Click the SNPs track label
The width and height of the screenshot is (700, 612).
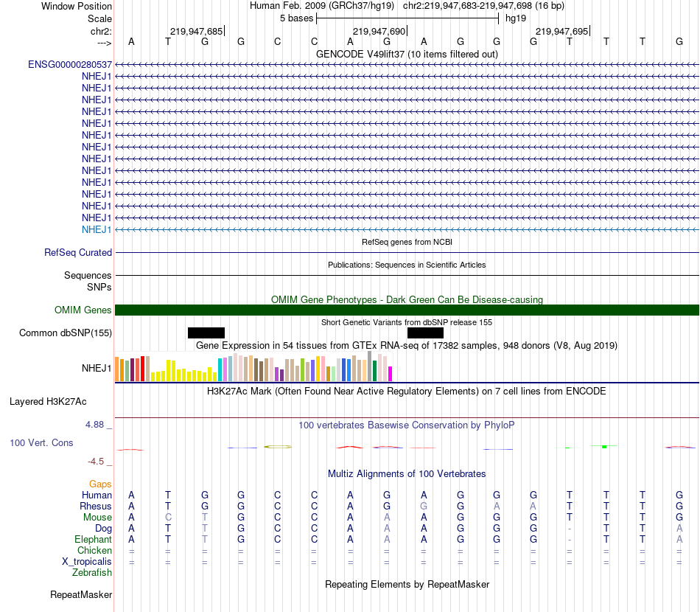(99, 288)
